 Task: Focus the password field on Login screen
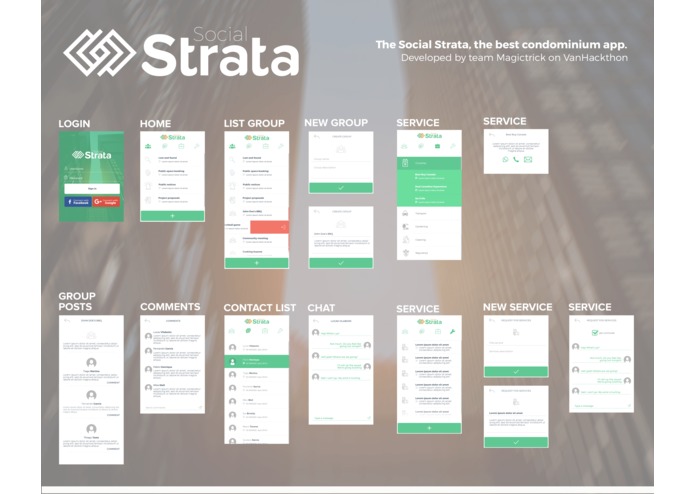pyautogui.click(x=92, y=178)
